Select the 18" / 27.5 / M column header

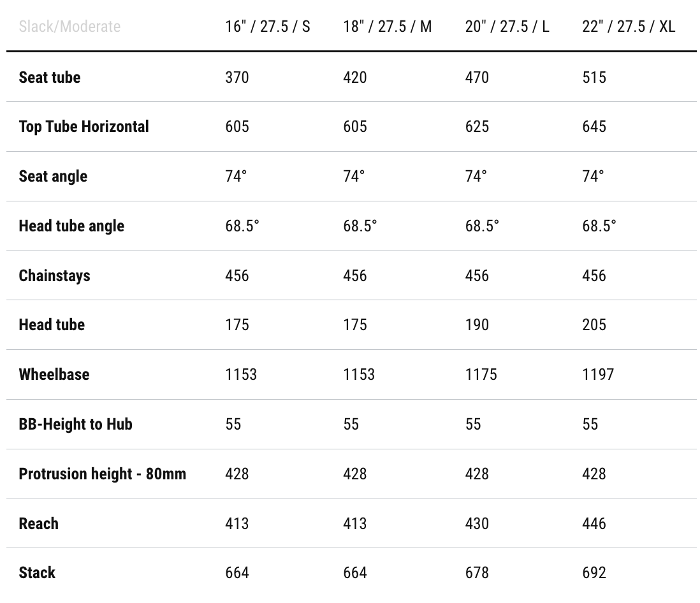point(387,27)
